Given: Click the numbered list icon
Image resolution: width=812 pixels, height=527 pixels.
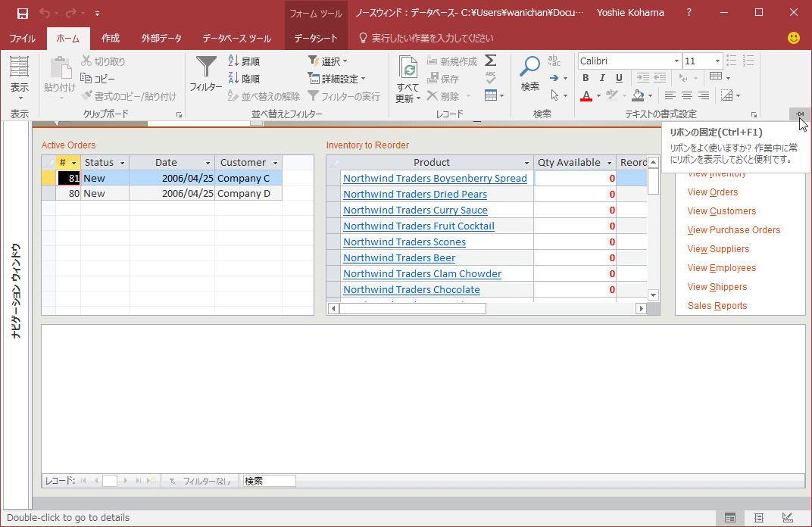Looking at the screenshot, I should [748, 61].
